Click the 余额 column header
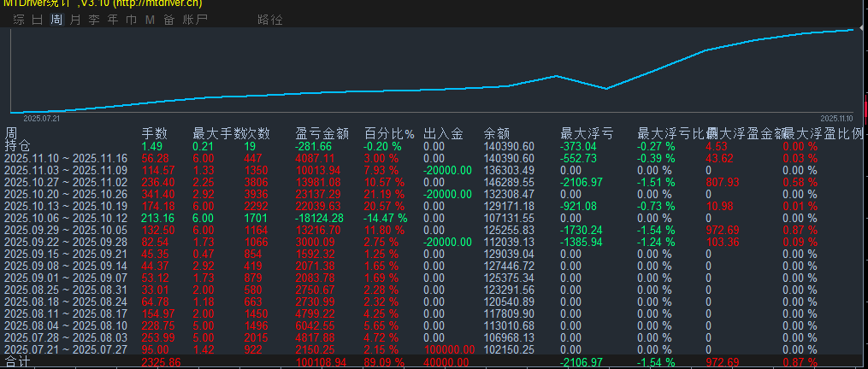The image size is (868, 369). click(496, 133)
